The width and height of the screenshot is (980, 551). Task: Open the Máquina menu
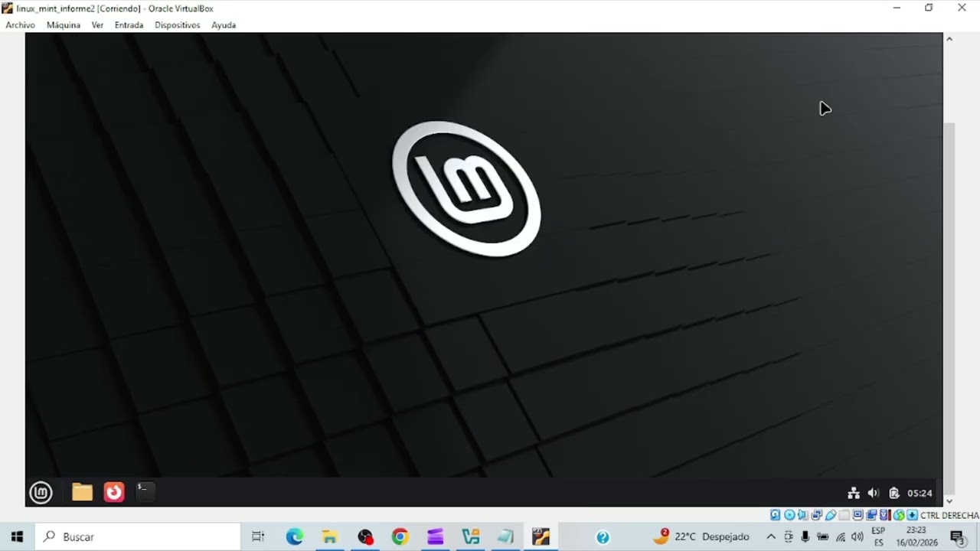pyautogui.click(x=64, y=25)
